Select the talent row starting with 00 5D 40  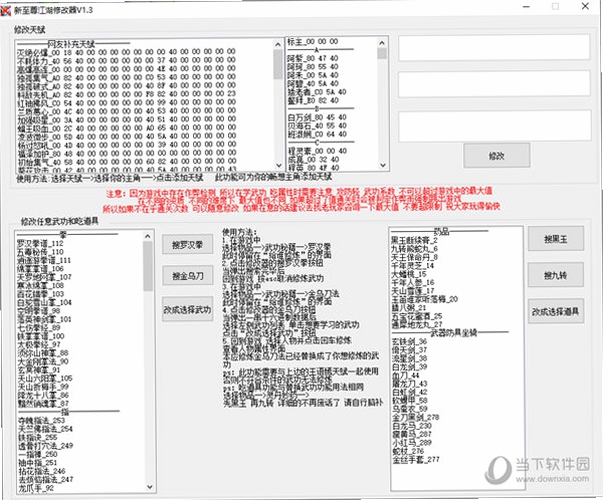pos(126,137)
